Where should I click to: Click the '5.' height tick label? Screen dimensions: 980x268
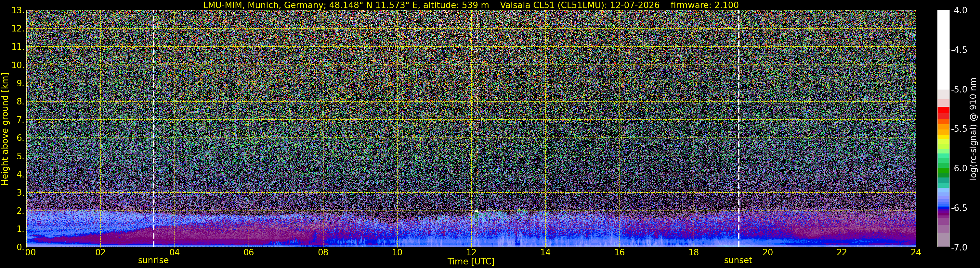(20, 156)
